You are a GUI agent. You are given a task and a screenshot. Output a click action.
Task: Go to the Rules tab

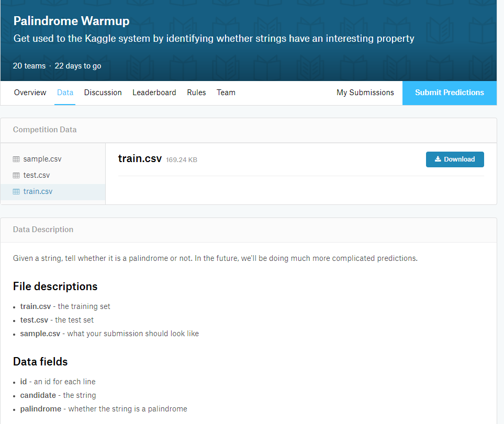coord(196,93)
